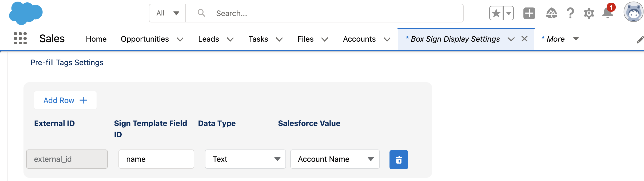Open the App Launcher grid icon
The width and height of the screenshot is (644, 181).
pos(20,38)
